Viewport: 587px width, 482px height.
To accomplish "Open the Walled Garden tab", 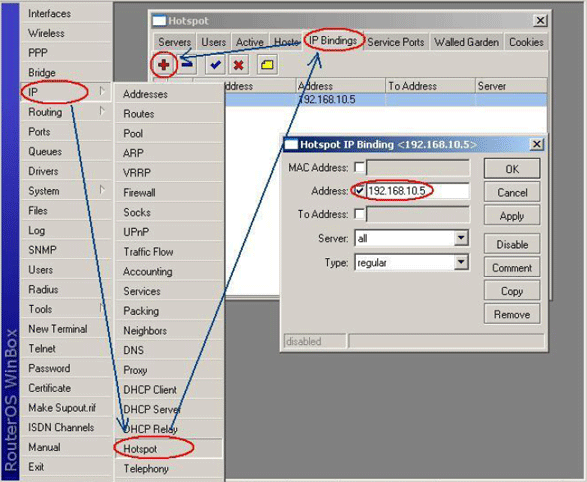I will pyautogui.click(x=466, y=42).
